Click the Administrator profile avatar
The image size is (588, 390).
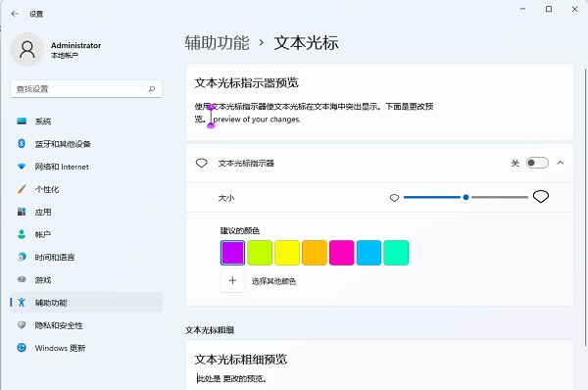point(27,49)
